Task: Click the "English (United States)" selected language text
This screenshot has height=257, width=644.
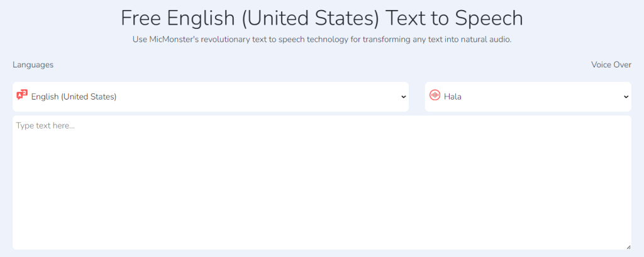Action: [x=74, y=96]
